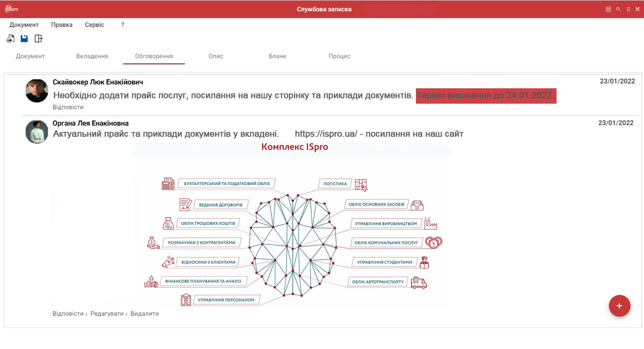Click the date on Скайвокер's comment

pyautogui.click(x=617, y=81)
